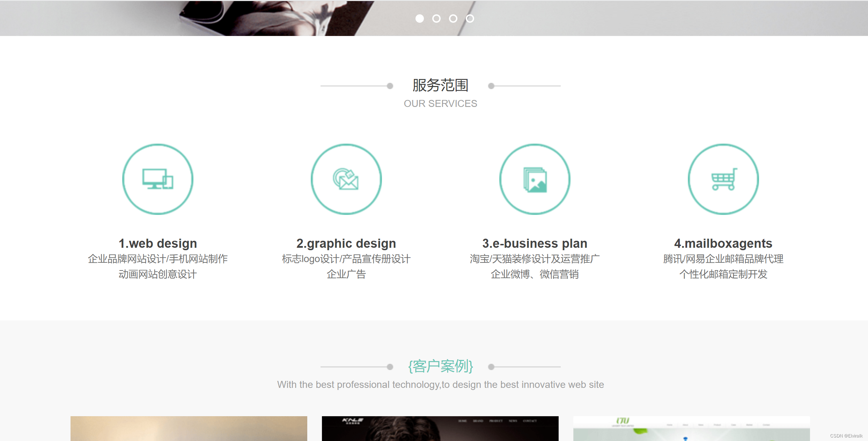
Task: Click the e-business plan image stack icon
Action: pyautogui.click(x=535, y=179)
